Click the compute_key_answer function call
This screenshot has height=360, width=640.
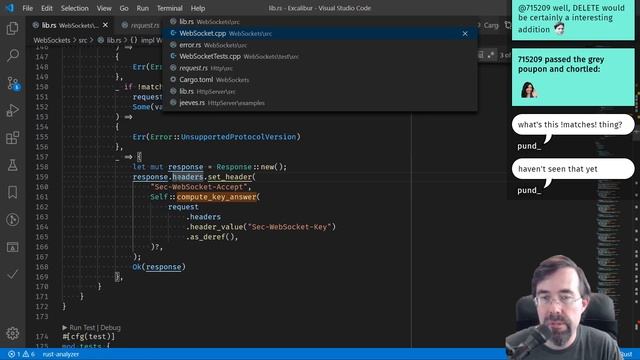coord(216,197)
